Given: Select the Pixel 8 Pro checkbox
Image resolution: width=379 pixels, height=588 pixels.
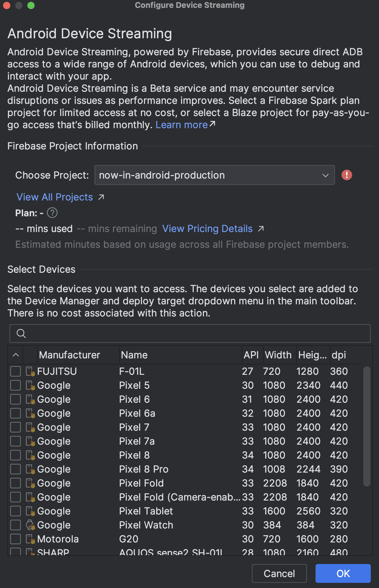Looking at the screenshot, I should pos(15,469).
